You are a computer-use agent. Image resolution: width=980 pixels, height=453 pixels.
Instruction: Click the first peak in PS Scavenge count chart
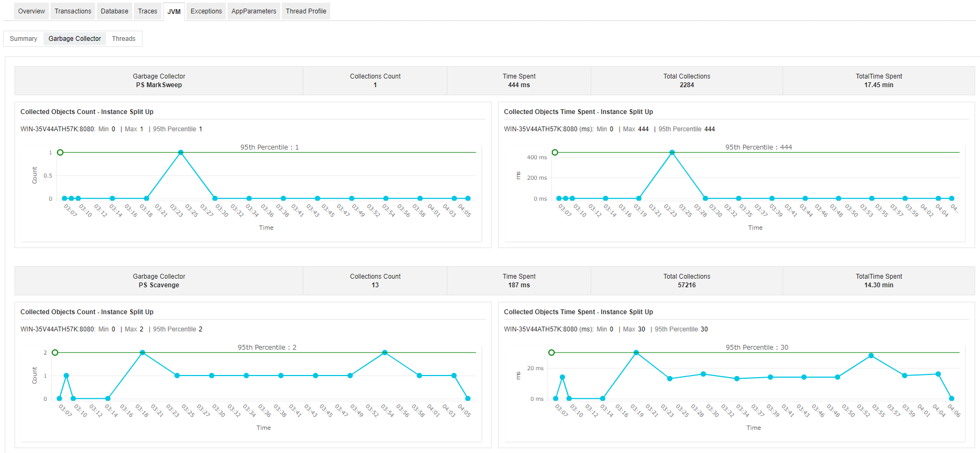coord(143,353)
